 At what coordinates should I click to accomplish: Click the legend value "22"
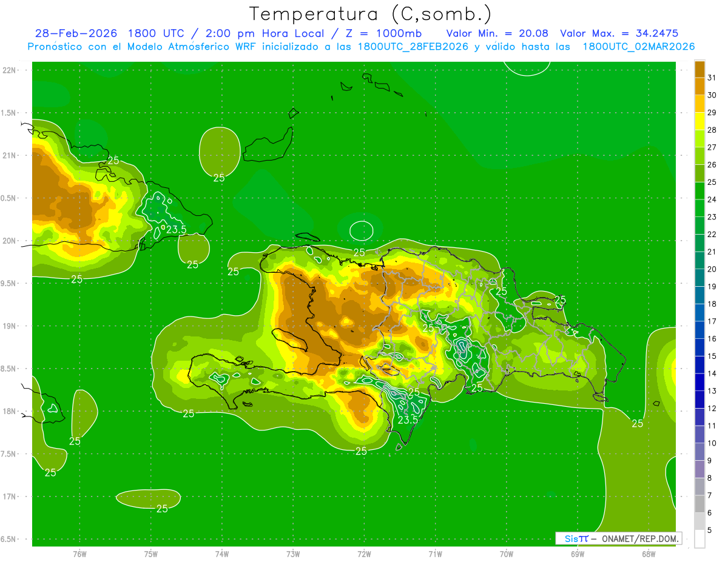point(712,234)
